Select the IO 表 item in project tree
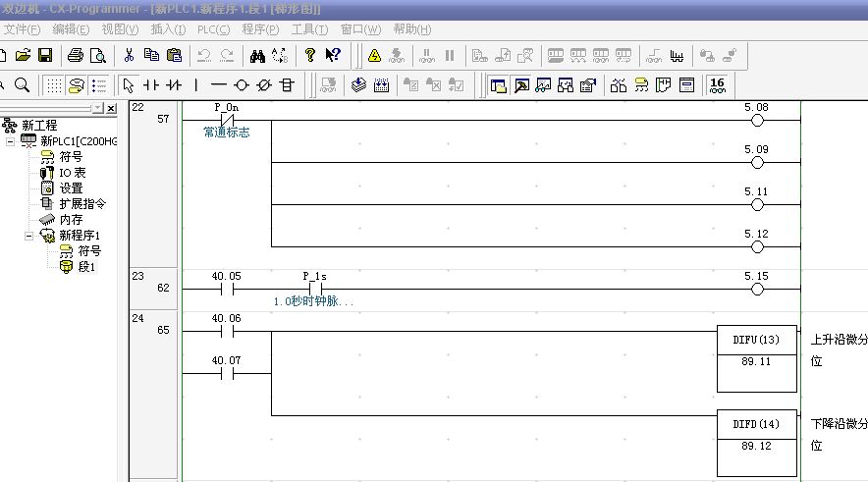The height and width of the screenshot is (482, 868). [x=72, y=173]
